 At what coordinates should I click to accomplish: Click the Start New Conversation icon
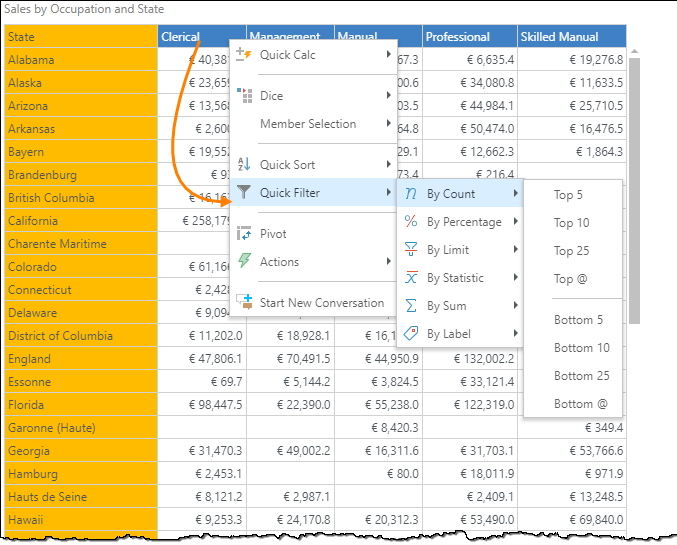[x=244, y=302]
